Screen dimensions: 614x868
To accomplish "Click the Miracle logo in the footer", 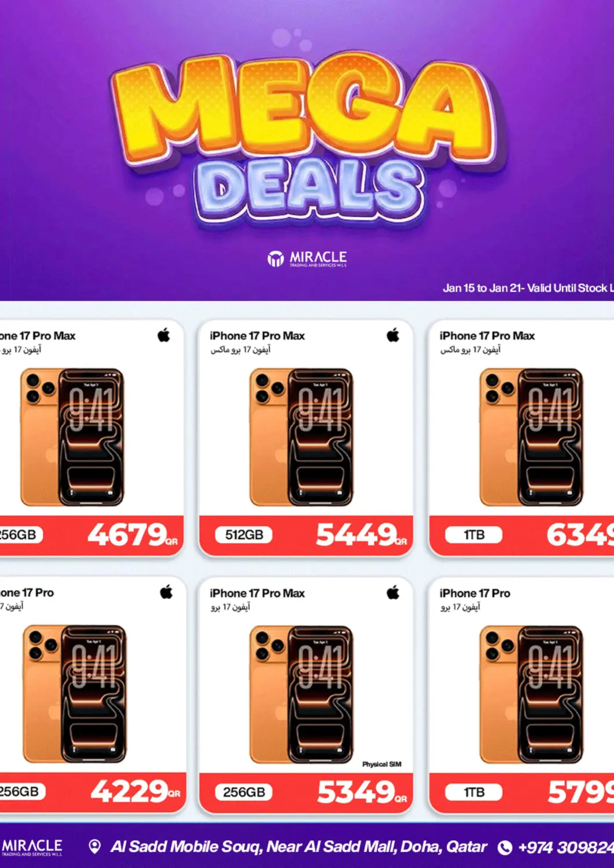I will (32, 848).
